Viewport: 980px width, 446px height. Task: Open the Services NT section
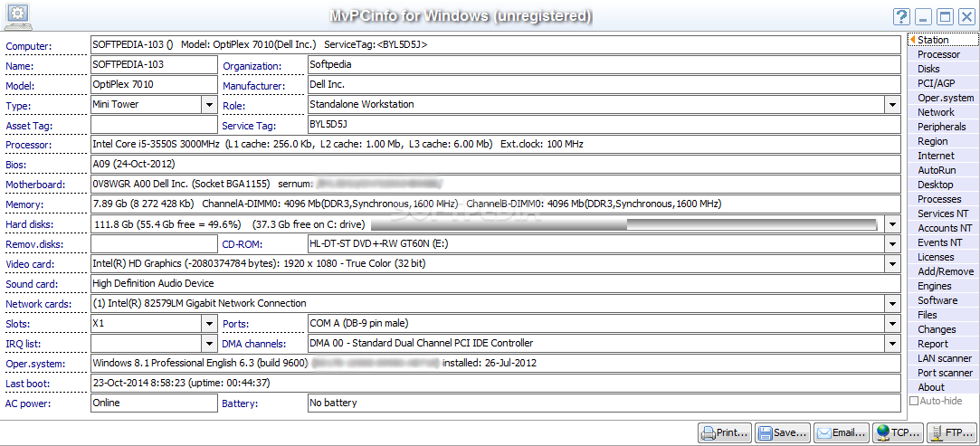(943, 214)
